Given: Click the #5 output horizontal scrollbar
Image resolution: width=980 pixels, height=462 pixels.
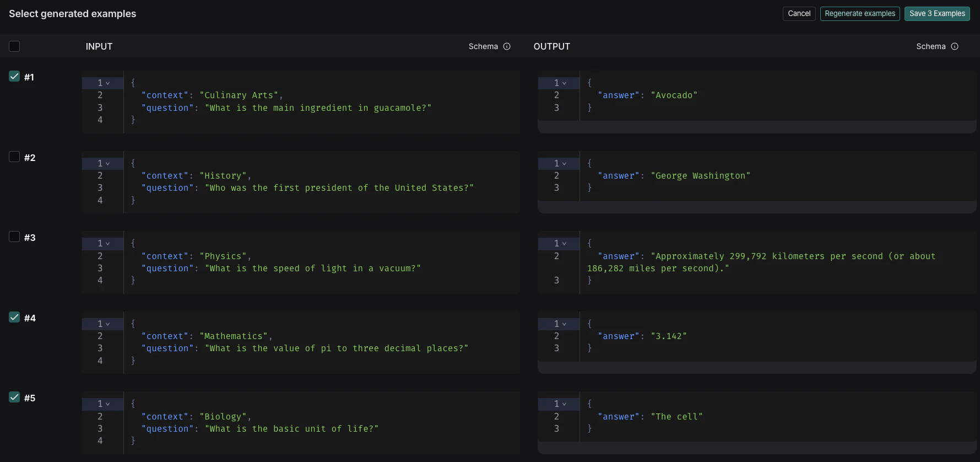Looking at the screenshot, I should 757,448.
